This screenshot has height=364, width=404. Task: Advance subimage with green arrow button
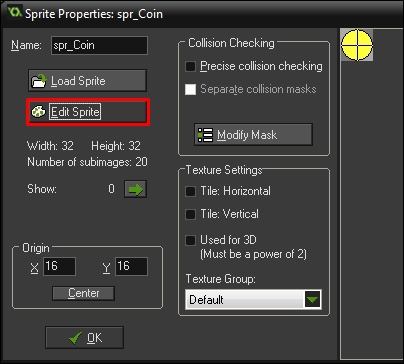[x=135, y=189]
